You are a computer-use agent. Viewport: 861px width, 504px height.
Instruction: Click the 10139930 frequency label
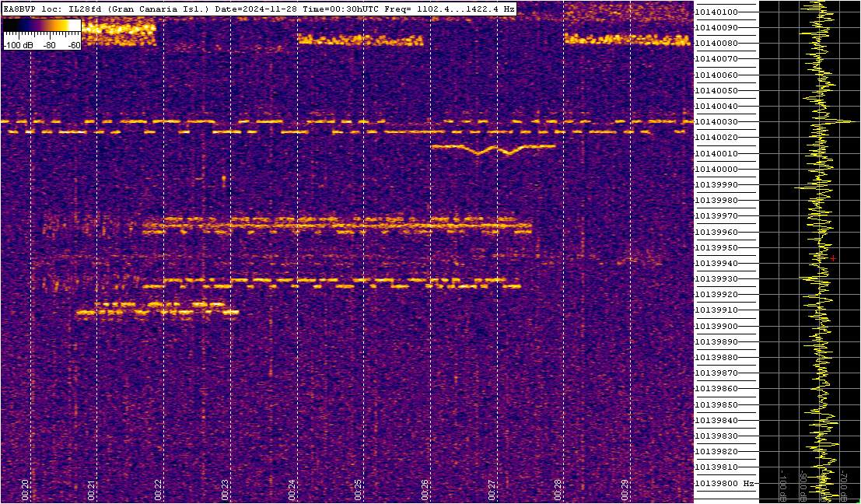716,279
